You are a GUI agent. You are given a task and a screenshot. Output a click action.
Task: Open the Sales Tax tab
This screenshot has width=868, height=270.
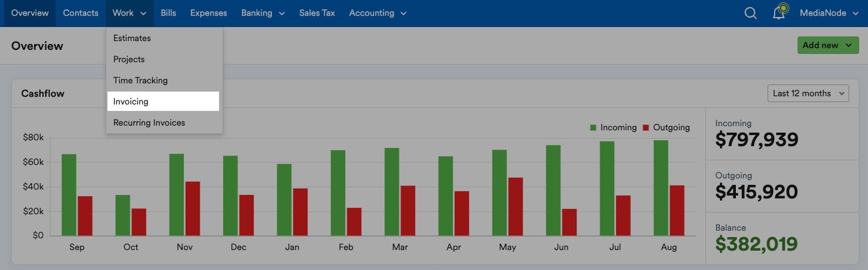pos(317,13)
